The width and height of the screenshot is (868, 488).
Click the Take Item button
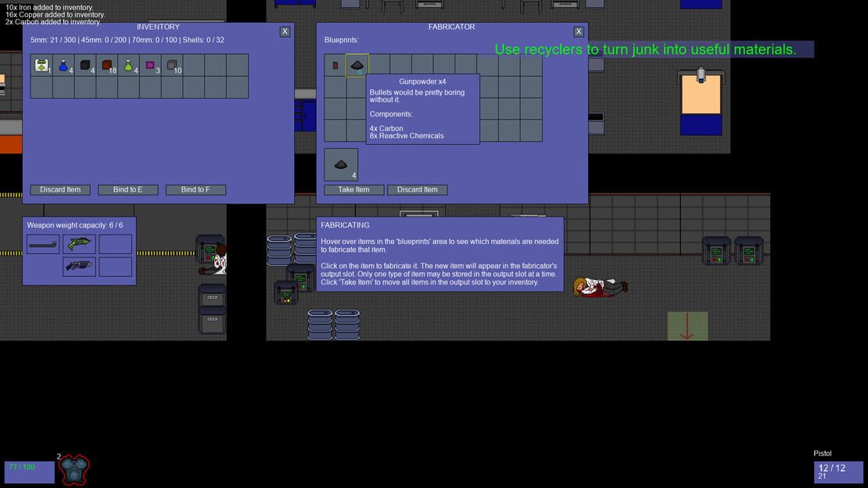(x=353, y=190)
